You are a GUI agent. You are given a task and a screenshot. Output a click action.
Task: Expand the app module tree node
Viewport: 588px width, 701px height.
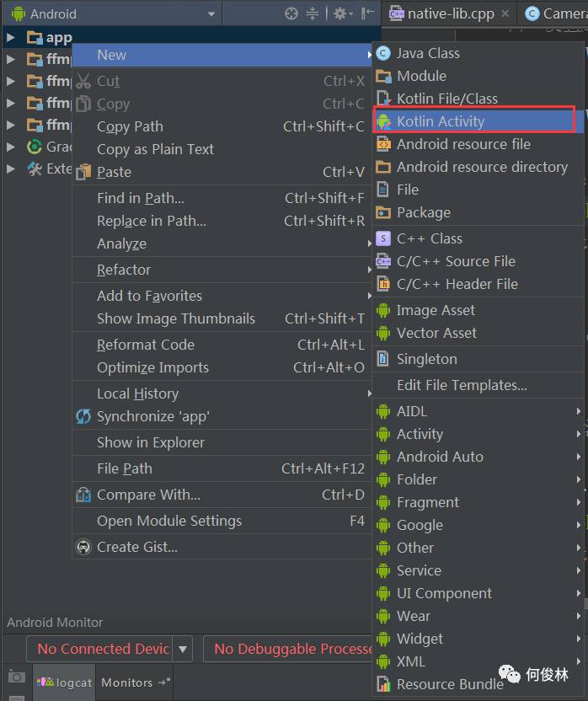pyautogui.click(x=11, y=38)
